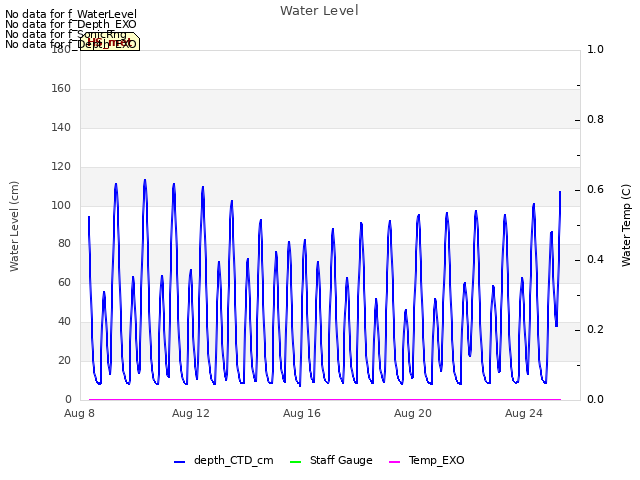
Task: Click the 'Aug 16' x-axis tick label
Action: click(302, 413)
